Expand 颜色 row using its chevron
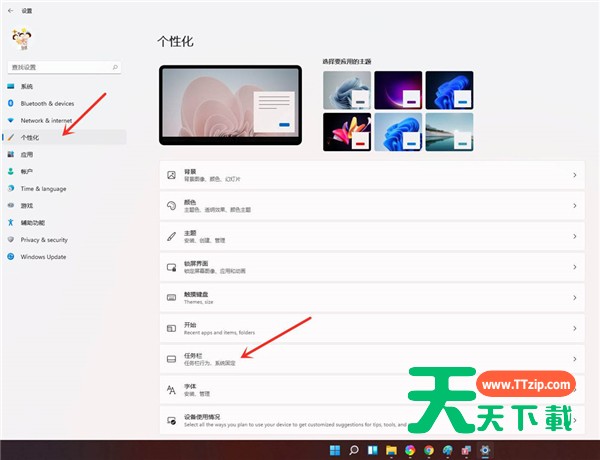600x460 pixels. [575, 206]
